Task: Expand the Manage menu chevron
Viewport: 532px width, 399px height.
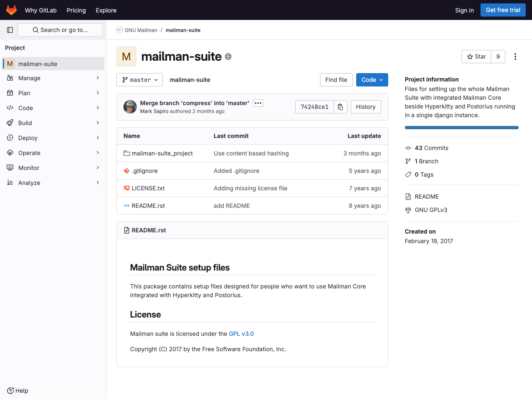Action: tap(98, 78)
